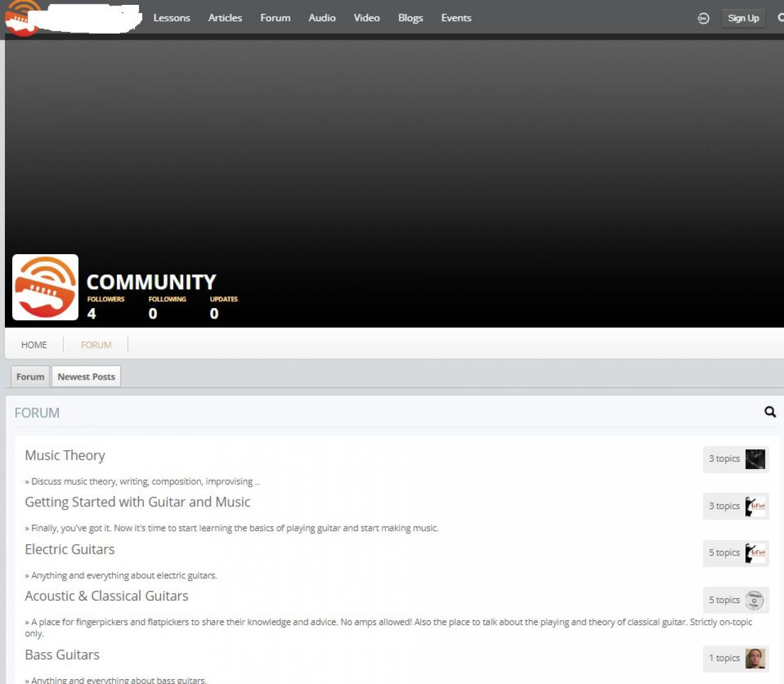
Task: Switch to the Forum sub-tab
Action: (x=30, y=377)
